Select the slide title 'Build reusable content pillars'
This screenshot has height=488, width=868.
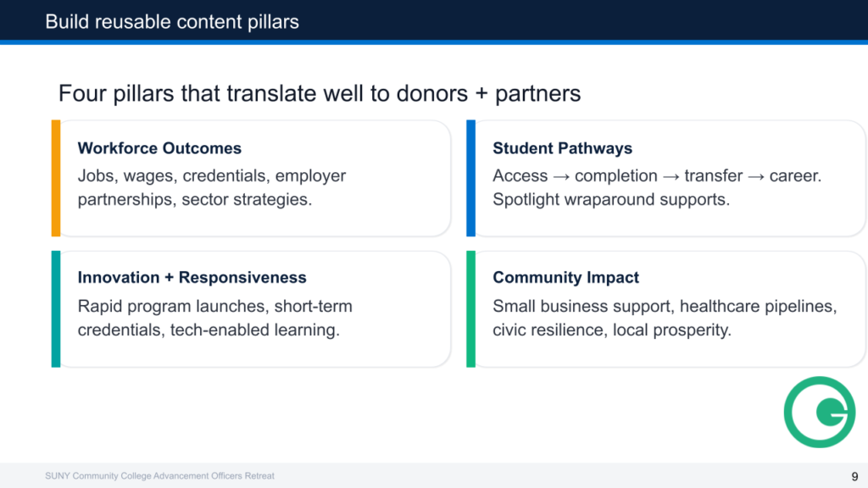click(172, 21)
